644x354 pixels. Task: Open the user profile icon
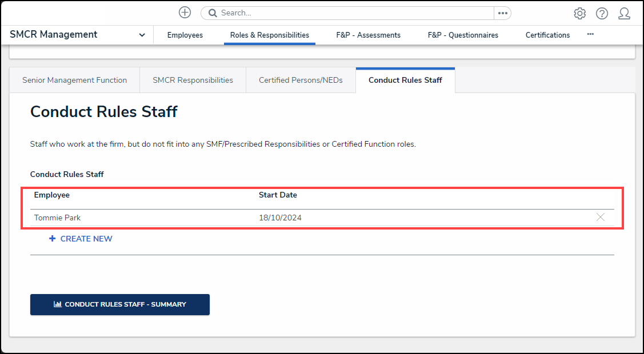pos(624,13)
